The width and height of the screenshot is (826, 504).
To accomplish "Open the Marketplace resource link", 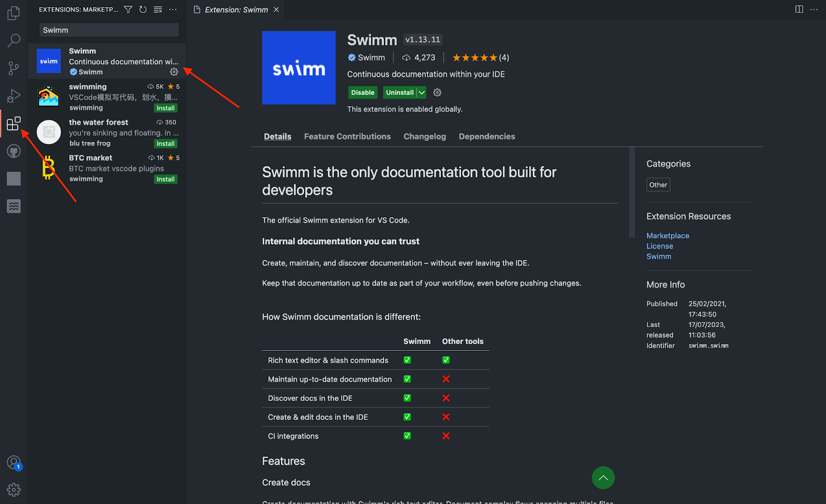I will click(668, 236).
